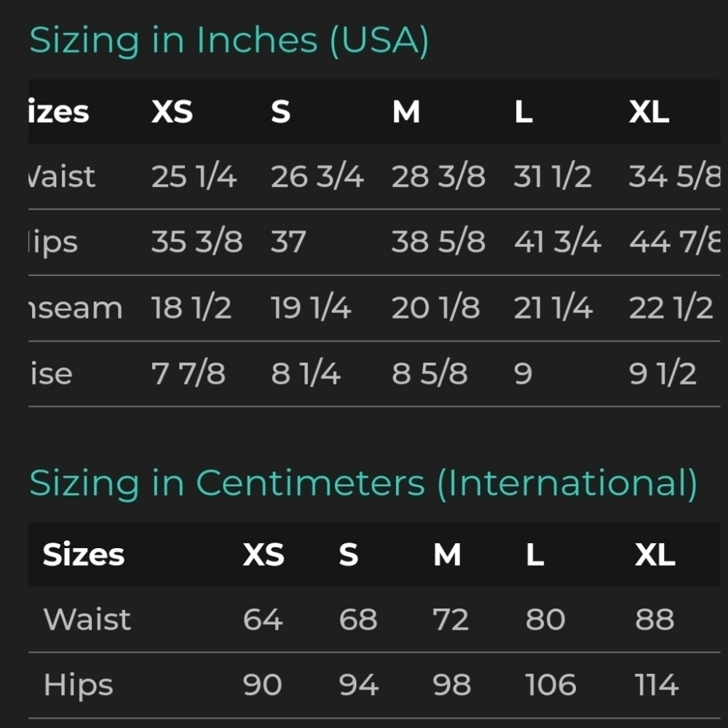Click the "Sizing in Centimeters (International)" heading

(x=363, y=483)
